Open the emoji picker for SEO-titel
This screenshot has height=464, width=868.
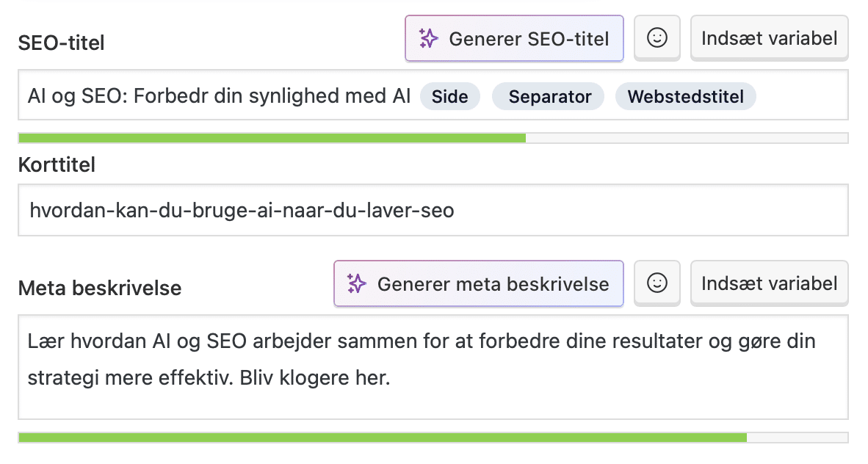(657, 38)
